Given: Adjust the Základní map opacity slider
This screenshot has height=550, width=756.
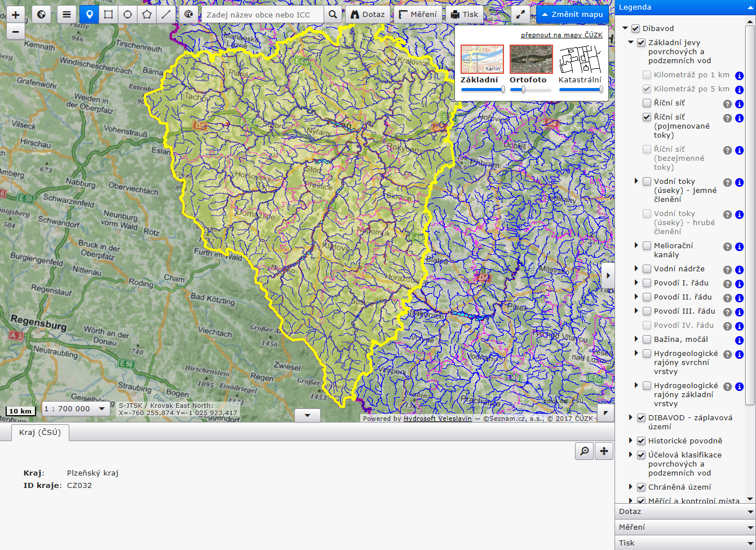Looking at the screenshot, I should [x=483, y=89].
